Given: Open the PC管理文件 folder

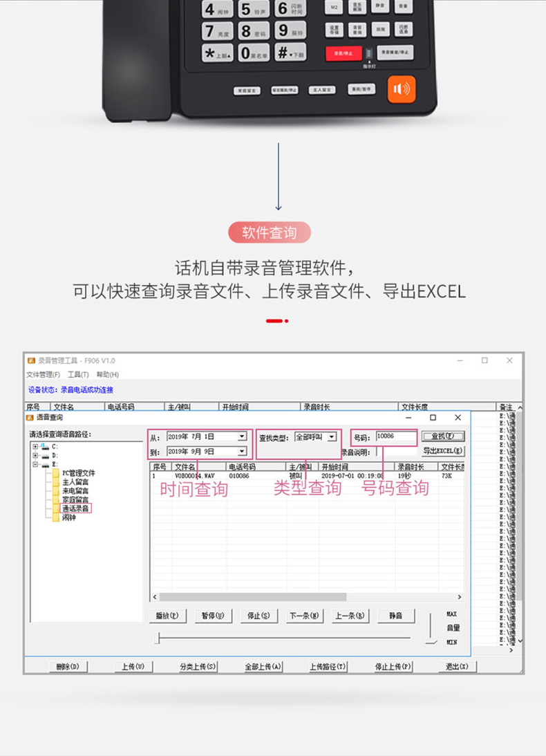Looking at the screenshot, I should click(x=79, y=473).
